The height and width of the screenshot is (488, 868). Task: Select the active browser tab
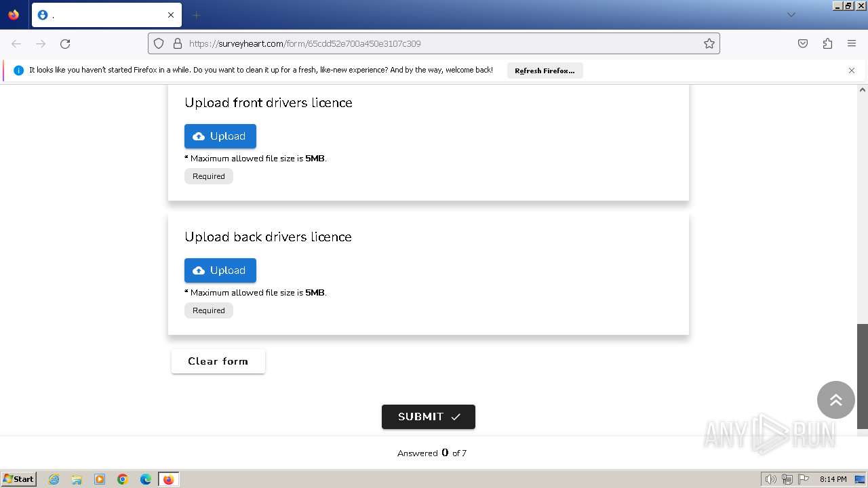106,15
